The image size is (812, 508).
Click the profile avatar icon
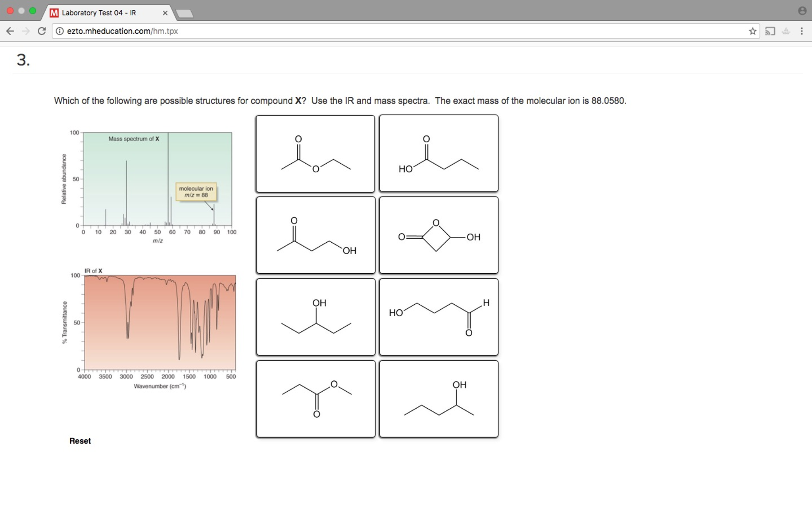802,11
